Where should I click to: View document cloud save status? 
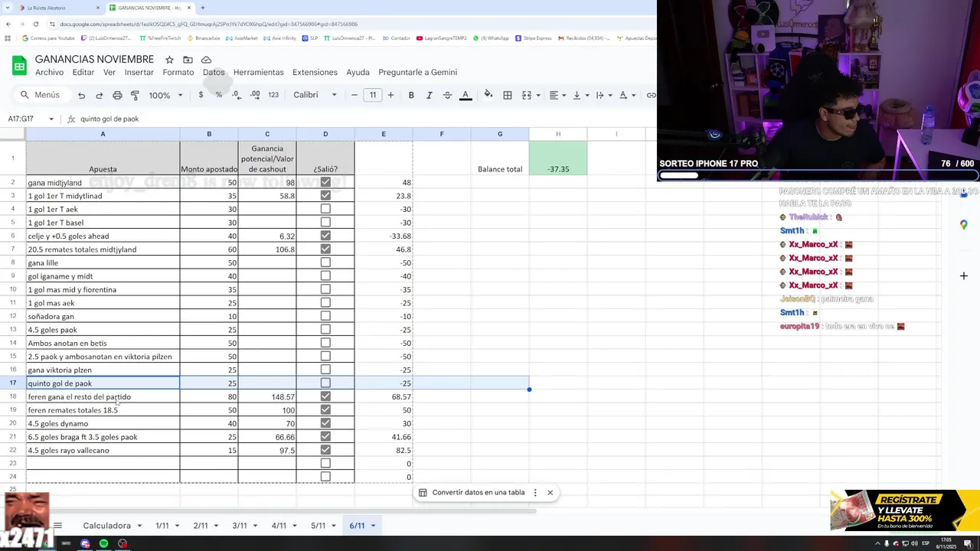pyautogui.click(x=206, y=60)
